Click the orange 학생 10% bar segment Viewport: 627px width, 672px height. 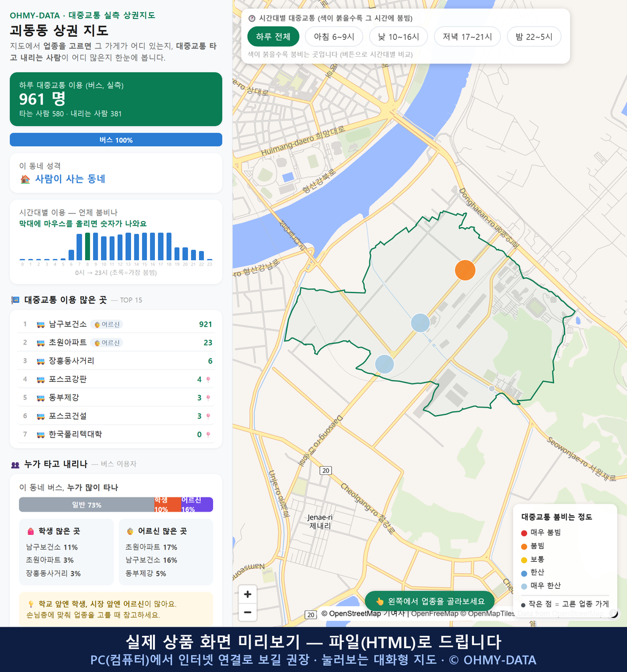(x=168, y=504)
